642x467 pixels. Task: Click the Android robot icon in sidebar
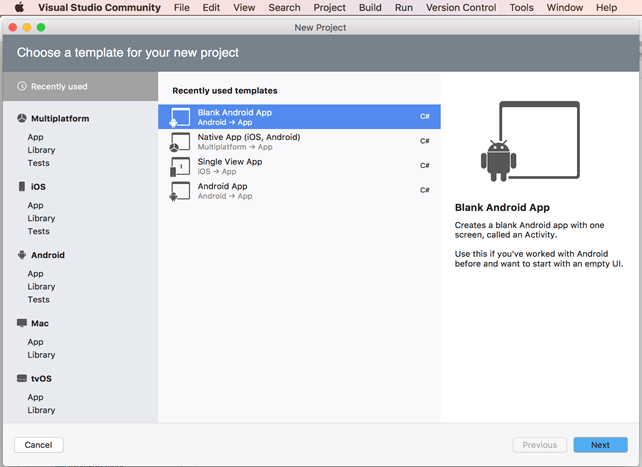22,255
